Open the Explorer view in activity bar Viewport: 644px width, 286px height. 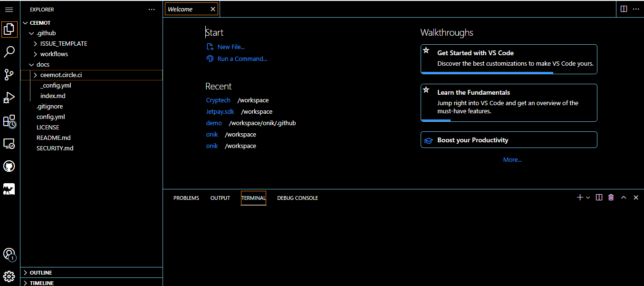point(9,29)
